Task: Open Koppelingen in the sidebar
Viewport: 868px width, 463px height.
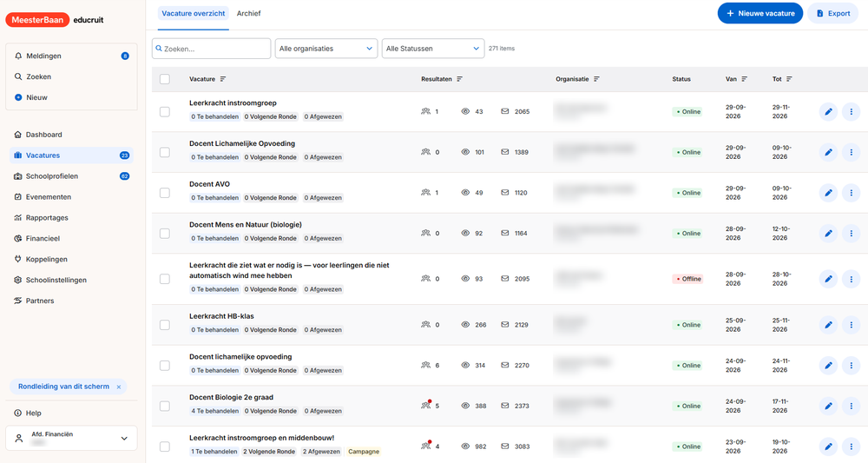Action: [71, 259]
